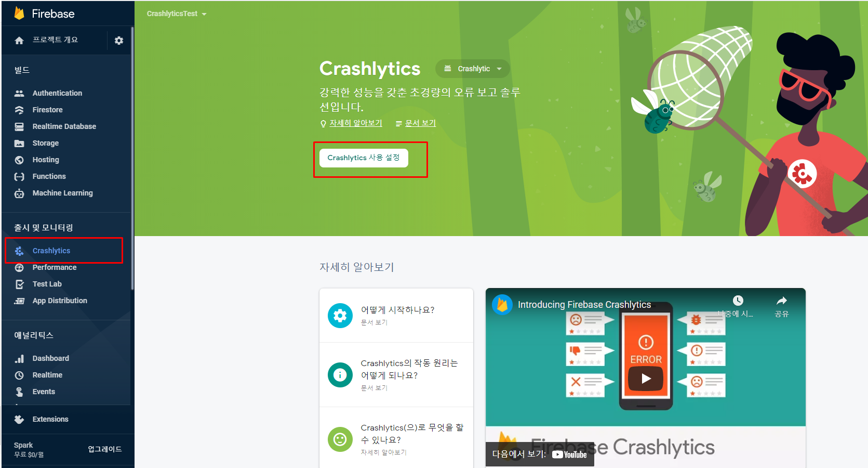This screenshot has width=868, height=468.
Task: Click the Crashlytics 사용 설정 button
Action: [x=364, y=158]
